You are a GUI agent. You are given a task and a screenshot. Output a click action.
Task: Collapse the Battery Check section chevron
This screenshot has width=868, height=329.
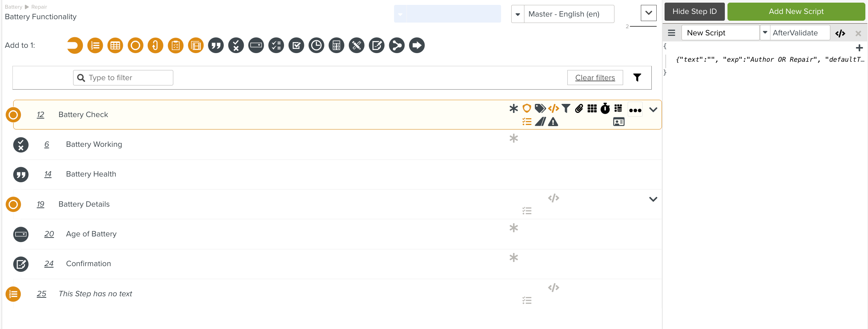(x=653, y=110)
